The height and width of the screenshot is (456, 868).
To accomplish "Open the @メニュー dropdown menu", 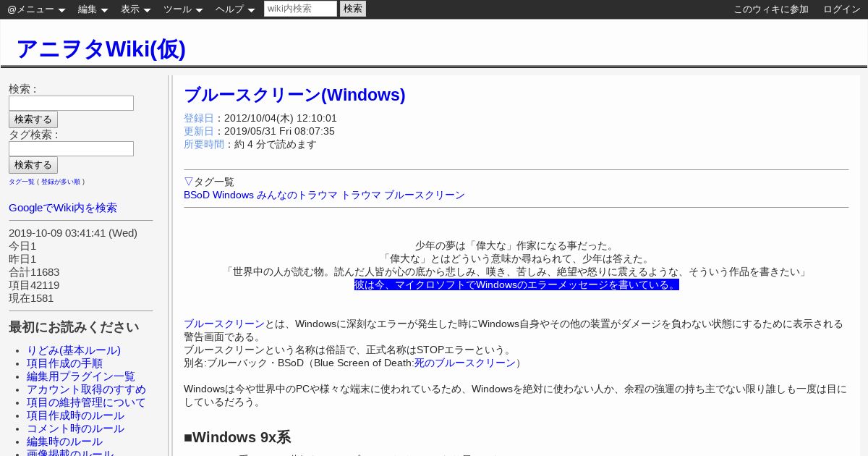I will pyautogui.click(x=36, y=9).
